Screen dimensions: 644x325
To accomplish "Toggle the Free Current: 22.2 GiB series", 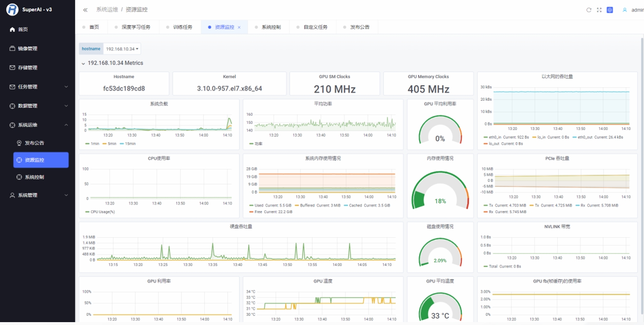I will (x=270, y=212).
